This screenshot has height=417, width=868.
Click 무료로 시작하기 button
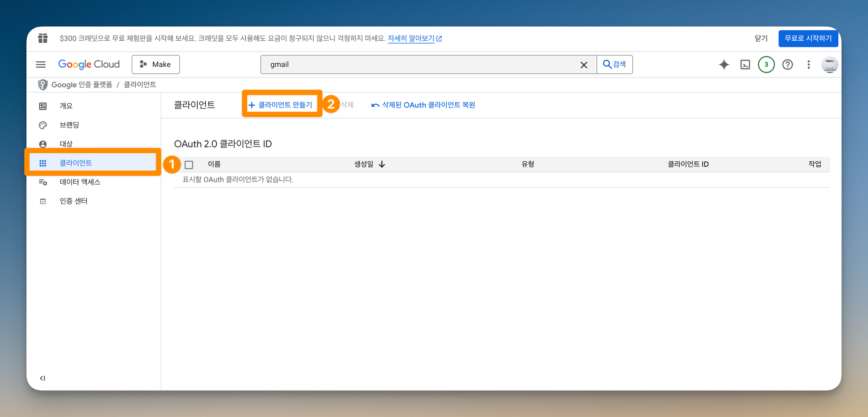(x=808, y=39)
